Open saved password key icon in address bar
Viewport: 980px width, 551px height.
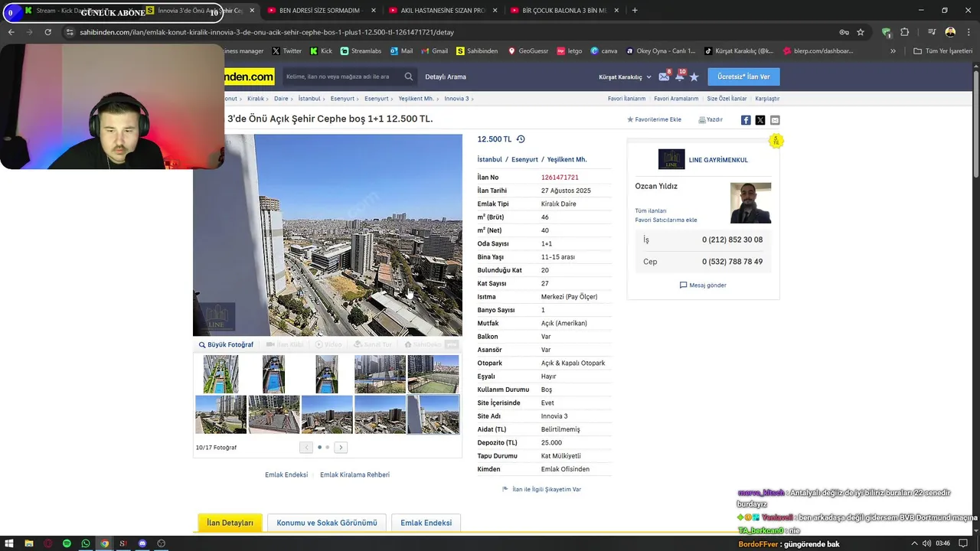(x=844, y=32)
